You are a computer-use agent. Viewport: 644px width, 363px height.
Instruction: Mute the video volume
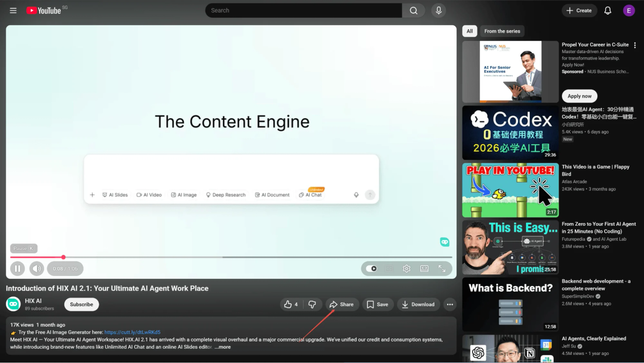pyautogui.click(x=37, y=269)
